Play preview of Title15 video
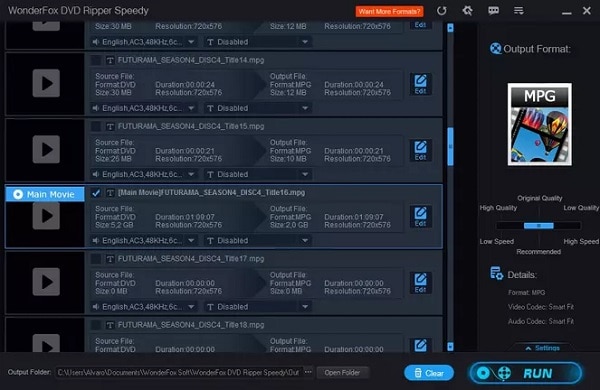 pos(46,149)
